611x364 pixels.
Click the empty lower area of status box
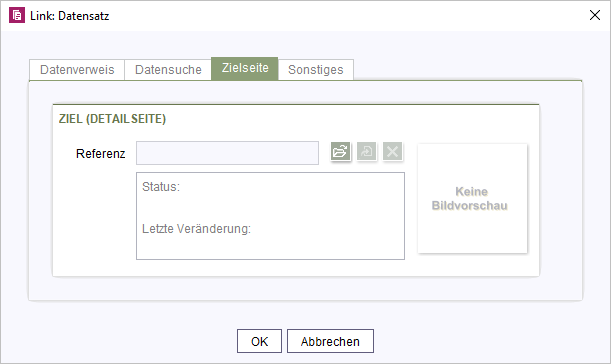click(x=270, y=247)
